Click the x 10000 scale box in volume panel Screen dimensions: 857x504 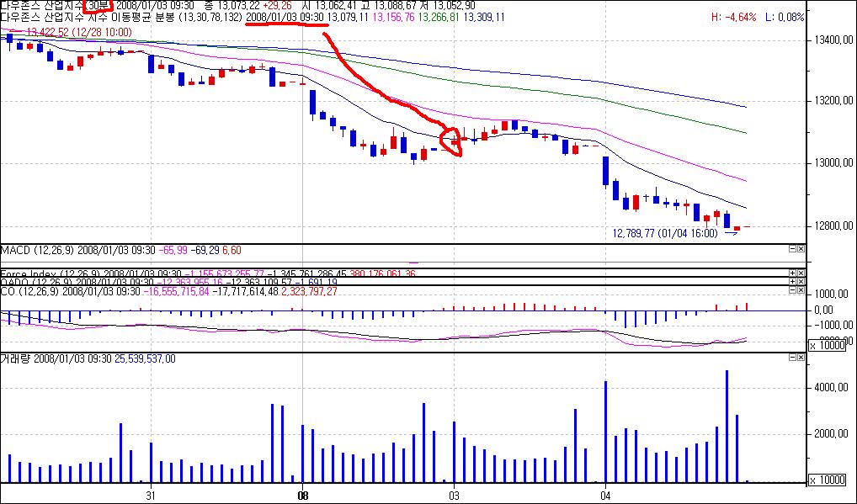829,480
